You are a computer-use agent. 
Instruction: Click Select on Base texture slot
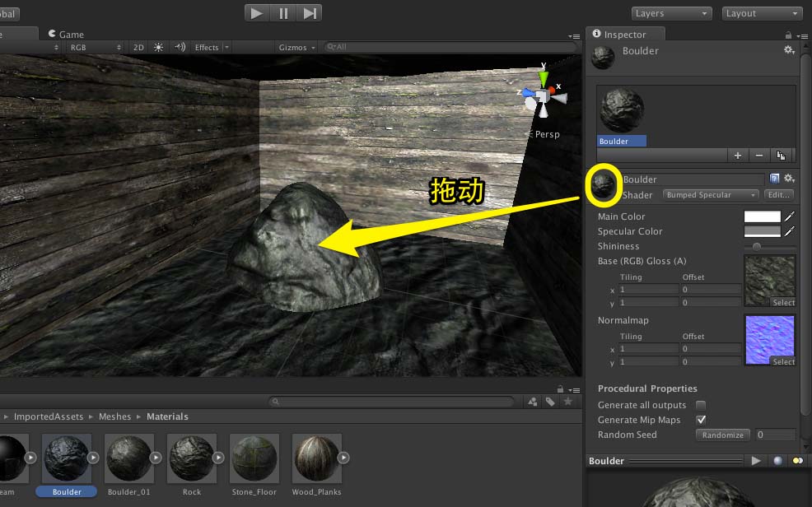click(x=783, y=303)
